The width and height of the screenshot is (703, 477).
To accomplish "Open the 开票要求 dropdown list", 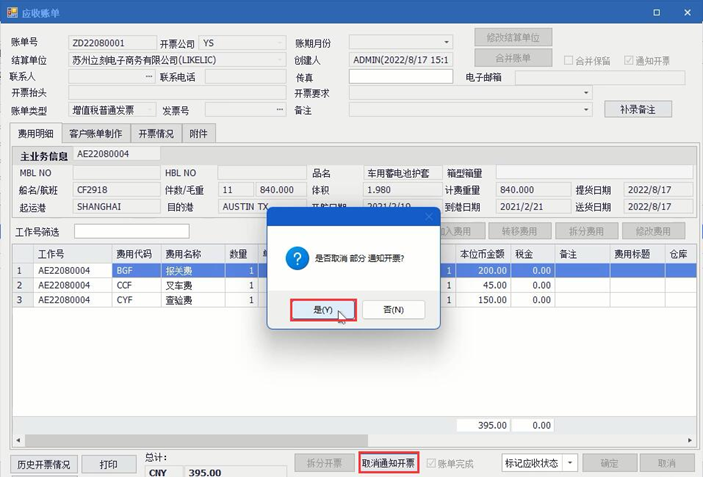I will pos(586,93).
